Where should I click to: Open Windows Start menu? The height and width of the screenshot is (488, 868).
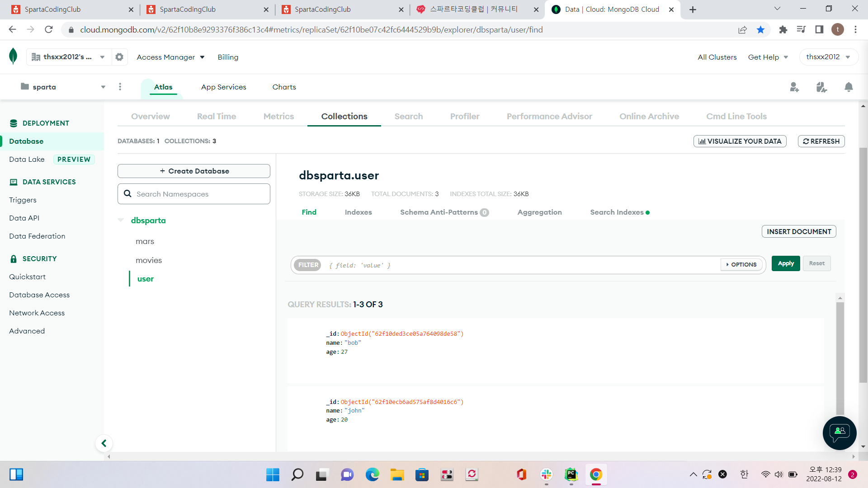273,474
